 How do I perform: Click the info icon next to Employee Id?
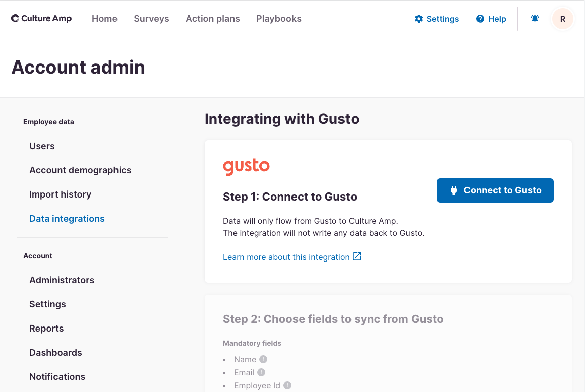pyautogui.click(x=287, y=385)
